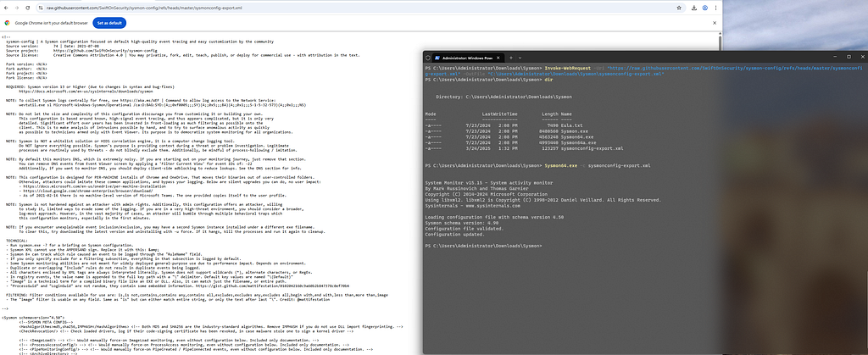This screenshot has height=355, width=868.
Task: Click Set as default button
Action: (109, 23)
